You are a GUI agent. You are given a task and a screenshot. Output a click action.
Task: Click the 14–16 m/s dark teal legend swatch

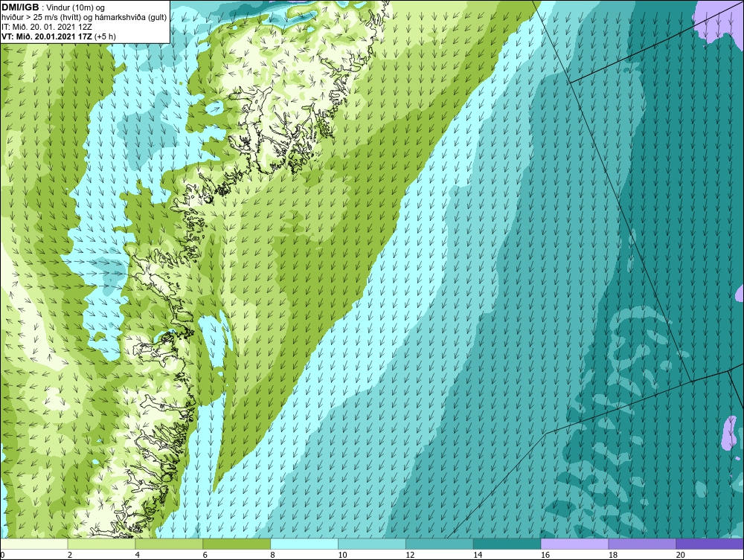point(507,544)
